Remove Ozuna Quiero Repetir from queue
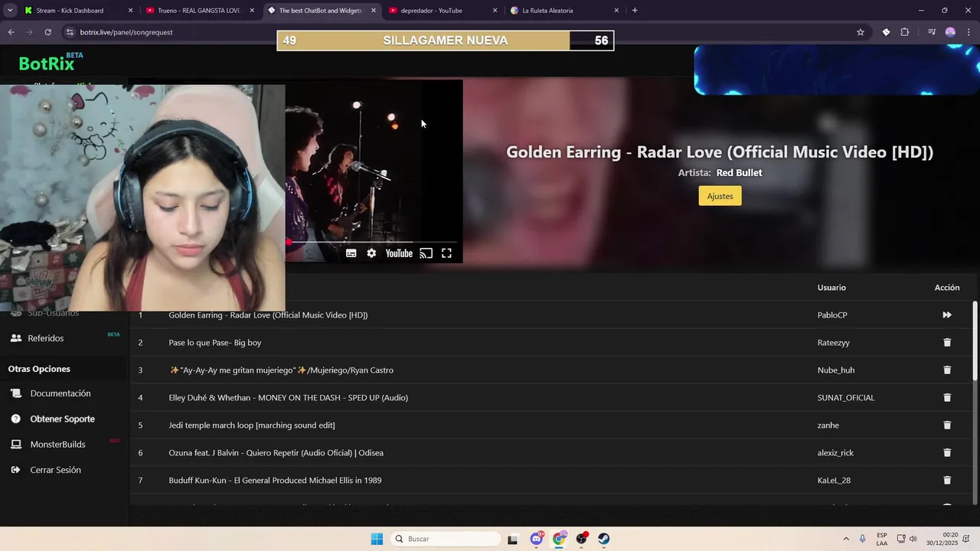980x551 pixels. tap(947, 453)
